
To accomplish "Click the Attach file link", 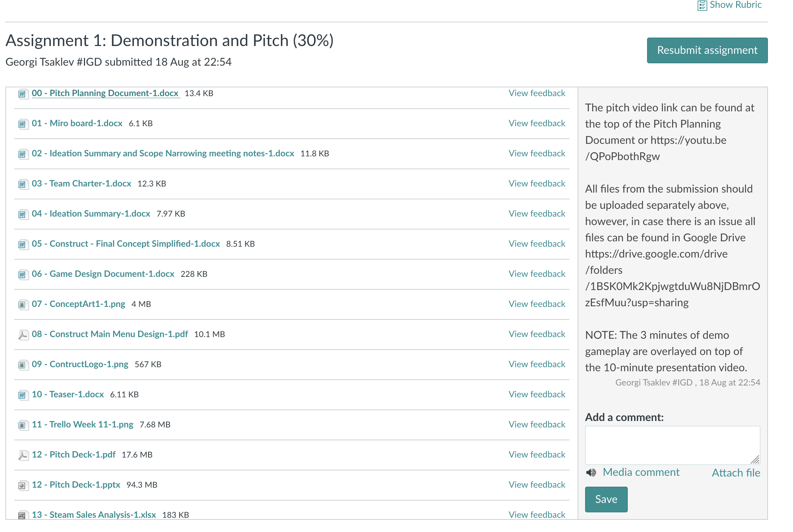I will tap(736, 473).
